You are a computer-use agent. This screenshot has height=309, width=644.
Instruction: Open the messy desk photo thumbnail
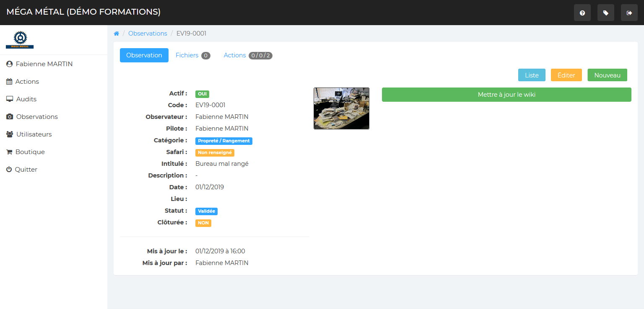pos(341,108)
